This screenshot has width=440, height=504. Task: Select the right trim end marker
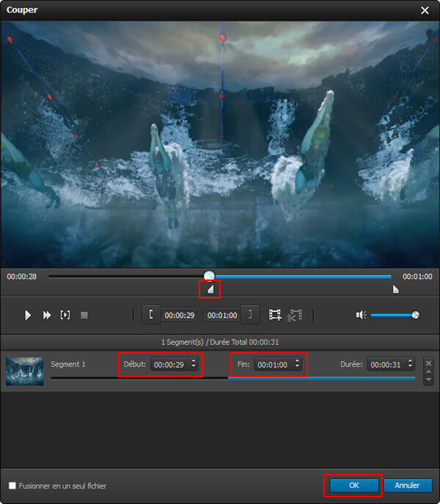[x=396, y=290]
